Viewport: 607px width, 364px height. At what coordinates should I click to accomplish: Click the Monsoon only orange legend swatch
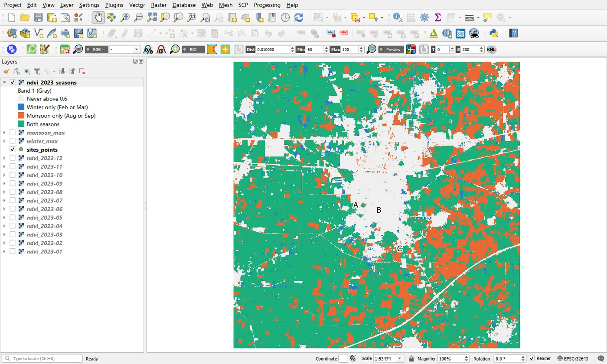point(20,116)
